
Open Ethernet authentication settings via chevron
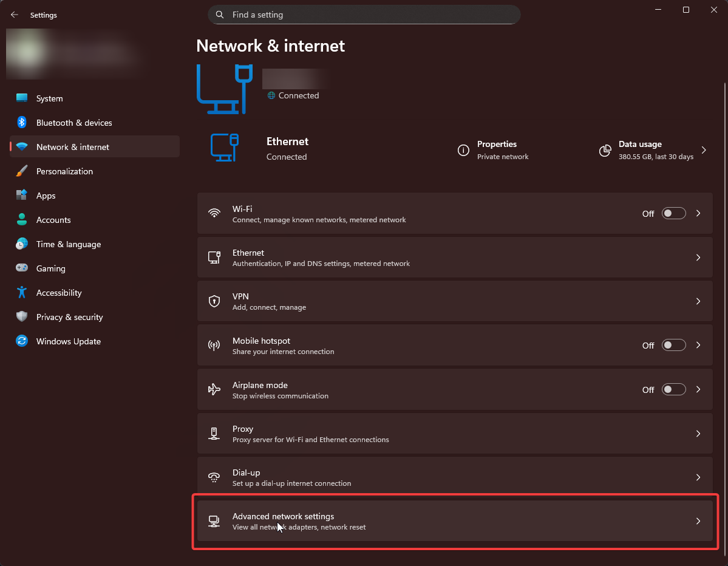pos(698,257)
